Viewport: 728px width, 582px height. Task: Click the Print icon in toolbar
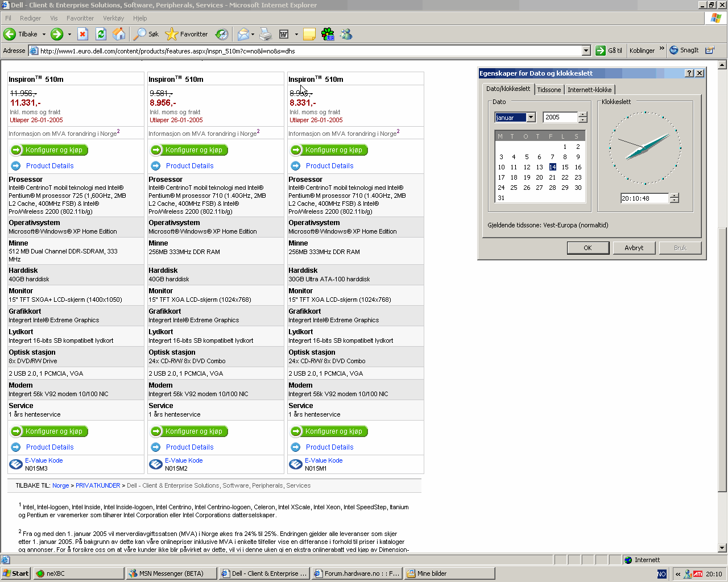(266, 34)
